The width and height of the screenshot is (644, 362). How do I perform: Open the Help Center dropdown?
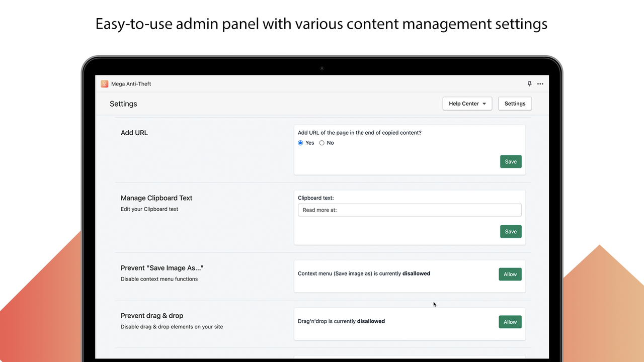(467, 103)
